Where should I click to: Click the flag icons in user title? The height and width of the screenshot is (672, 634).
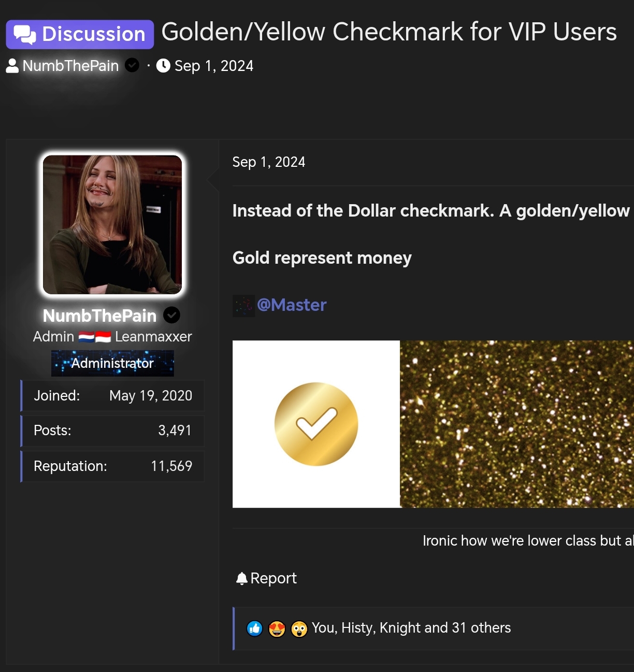[x=95, y=337]
